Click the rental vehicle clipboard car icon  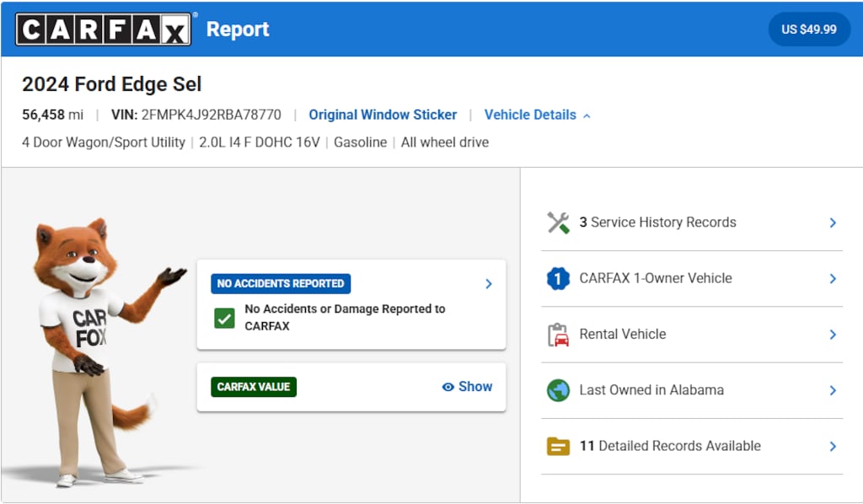pyautogui.click(x=558, y=335)
